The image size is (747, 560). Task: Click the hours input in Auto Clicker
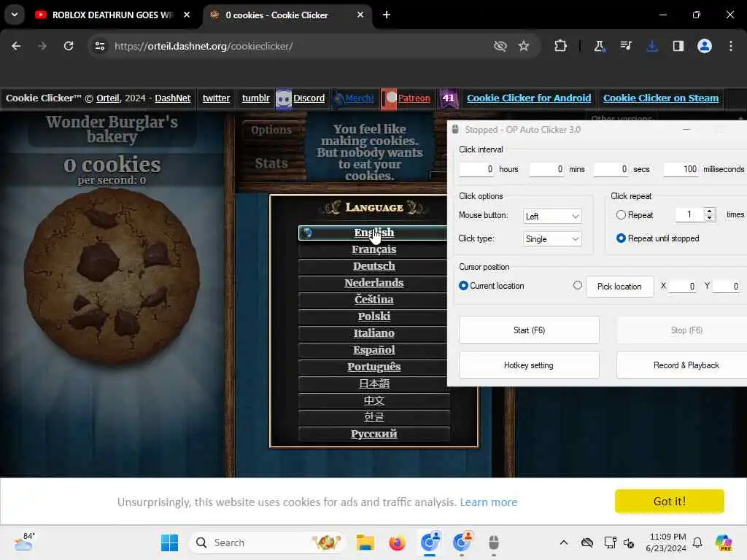476,169
